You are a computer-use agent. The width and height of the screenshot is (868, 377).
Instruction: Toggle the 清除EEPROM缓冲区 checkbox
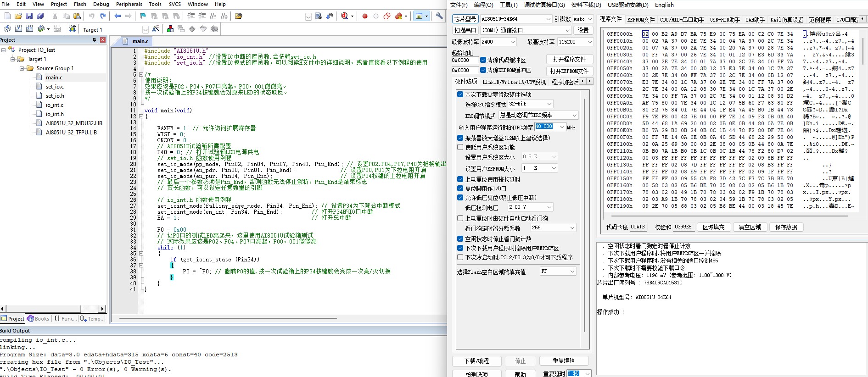(x=483, y=70)
